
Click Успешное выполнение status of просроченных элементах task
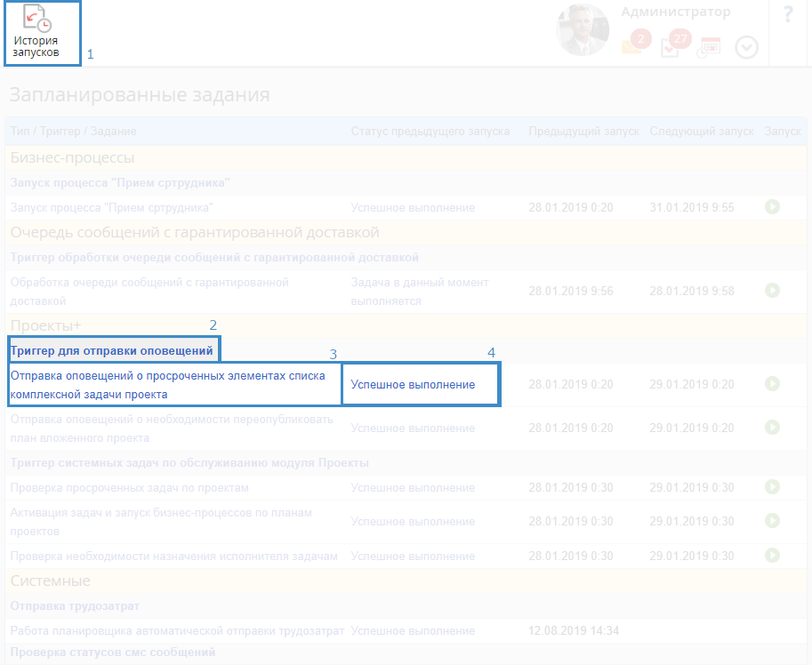[x=413, y=385]
